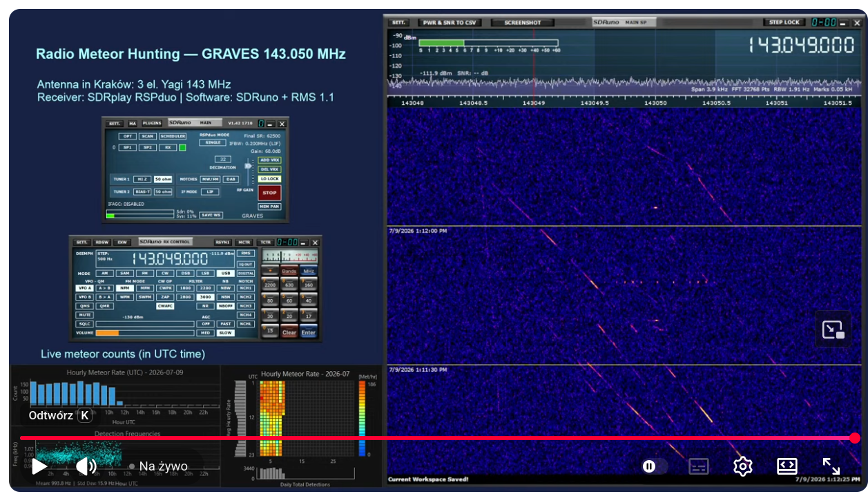This screenshot has width=868, height=494.
Task: Play the video with the play icon
Action: pos(39,466)
